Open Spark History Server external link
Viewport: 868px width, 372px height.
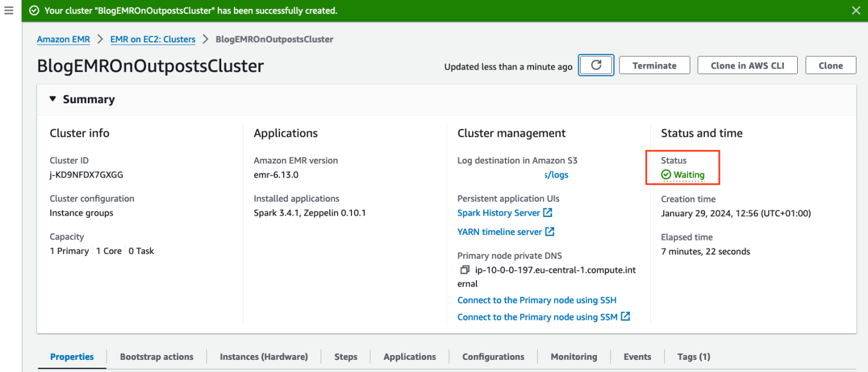(504, 213)
